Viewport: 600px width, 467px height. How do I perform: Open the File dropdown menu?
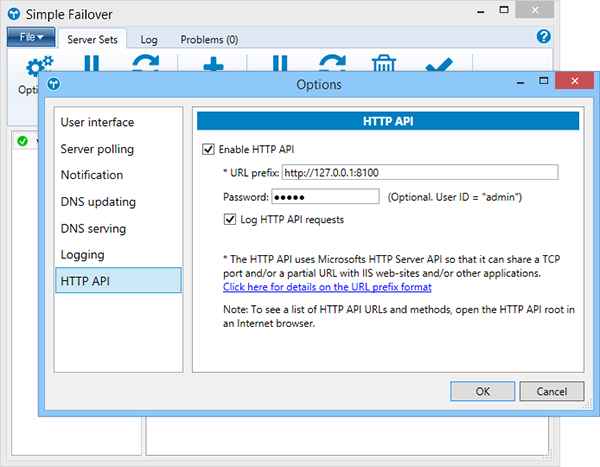point(30,39)
